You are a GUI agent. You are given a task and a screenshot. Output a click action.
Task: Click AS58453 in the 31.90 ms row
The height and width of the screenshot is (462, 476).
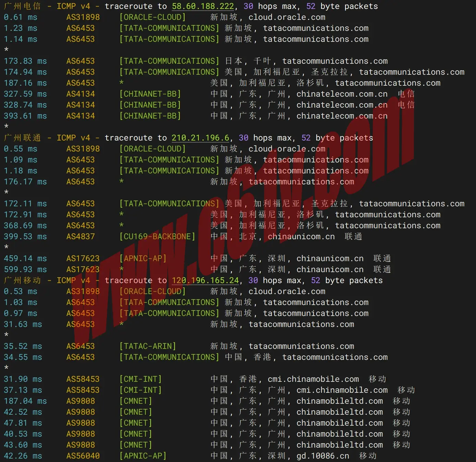(83, 379)
